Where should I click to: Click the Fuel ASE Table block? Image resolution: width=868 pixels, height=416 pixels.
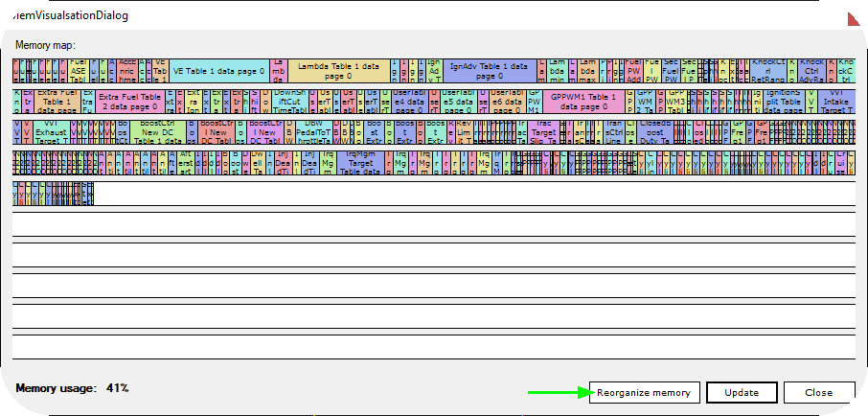78,71
